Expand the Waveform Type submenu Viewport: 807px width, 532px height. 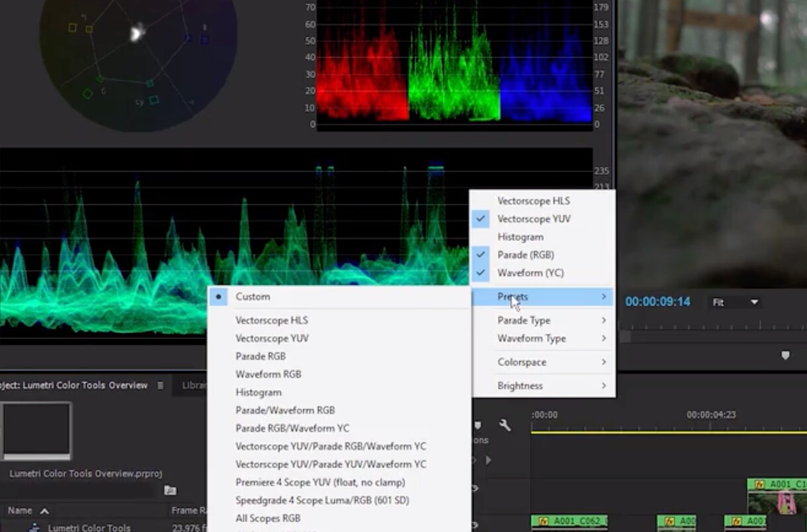tap(542, 338)
